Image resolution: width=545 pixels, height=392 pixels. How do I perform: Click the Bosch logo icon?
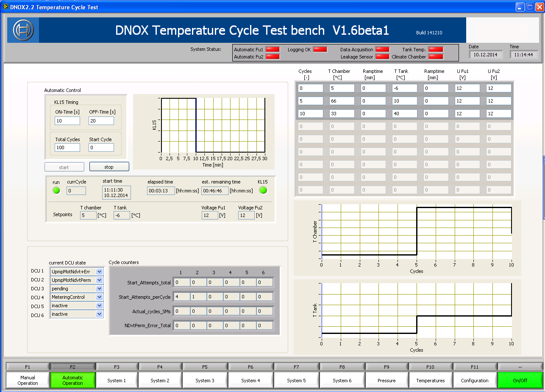pyautogui.click(x=23, y=30)
